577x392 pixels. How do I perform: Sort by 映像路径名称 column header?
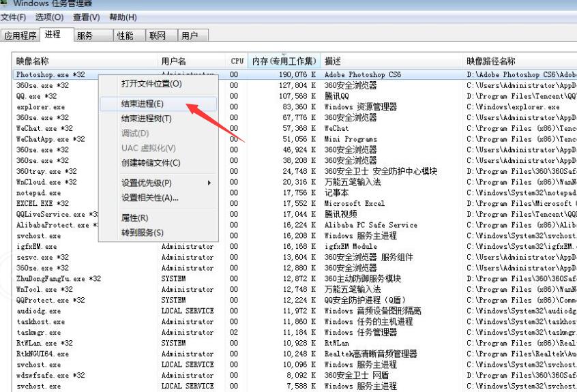(520, 61)
